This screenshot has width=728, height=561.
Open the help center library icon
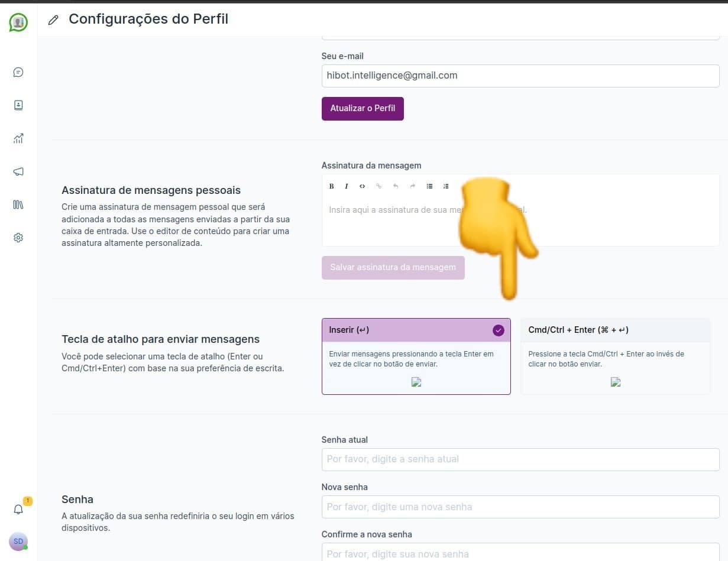[18, 205]
